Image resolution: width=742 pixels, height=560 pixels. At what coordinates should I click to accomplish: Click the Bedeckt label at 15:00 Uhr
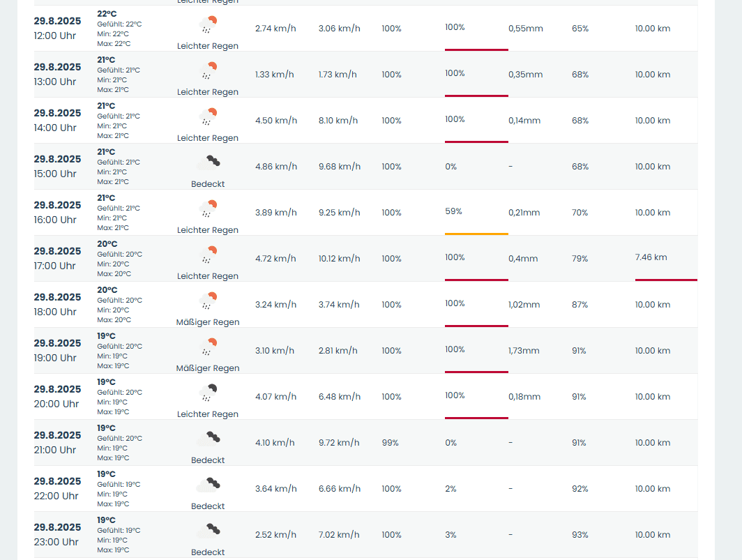point(208,183)
